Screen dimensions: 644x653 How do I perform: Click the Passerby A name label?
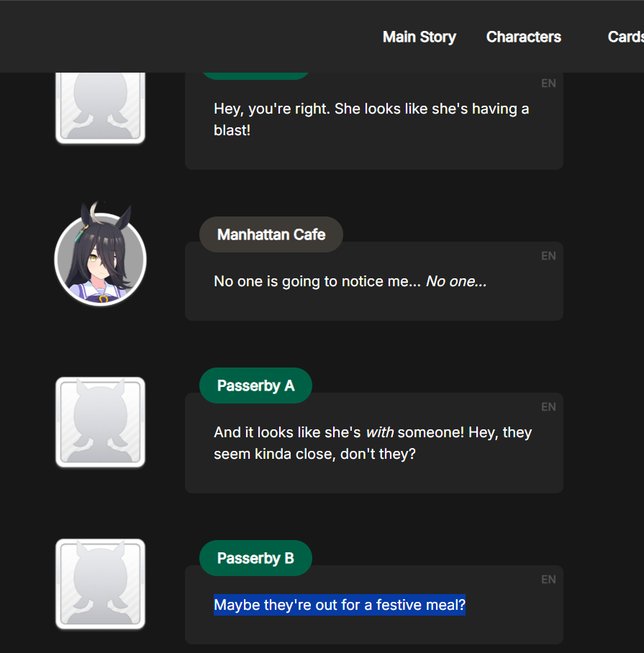pyautogui.click(x=255, y=385)
